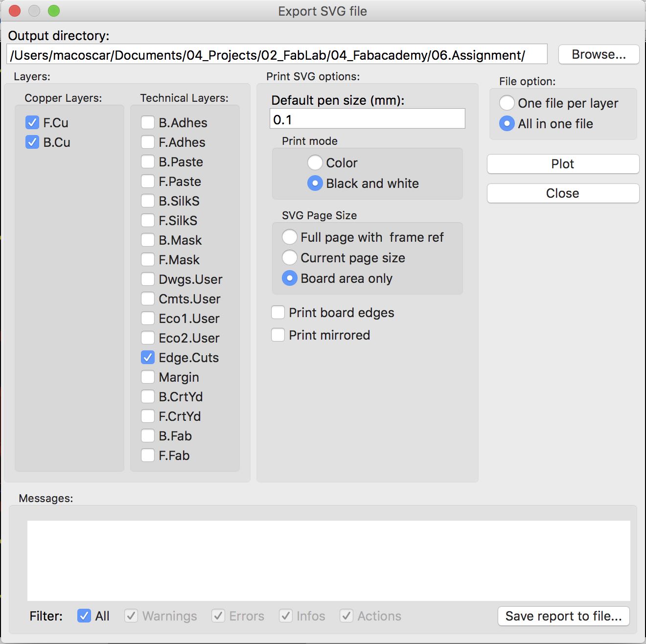Viewport: 646px width, 644px height.
Task: Click the Plot button
Action: pos(563,164)
